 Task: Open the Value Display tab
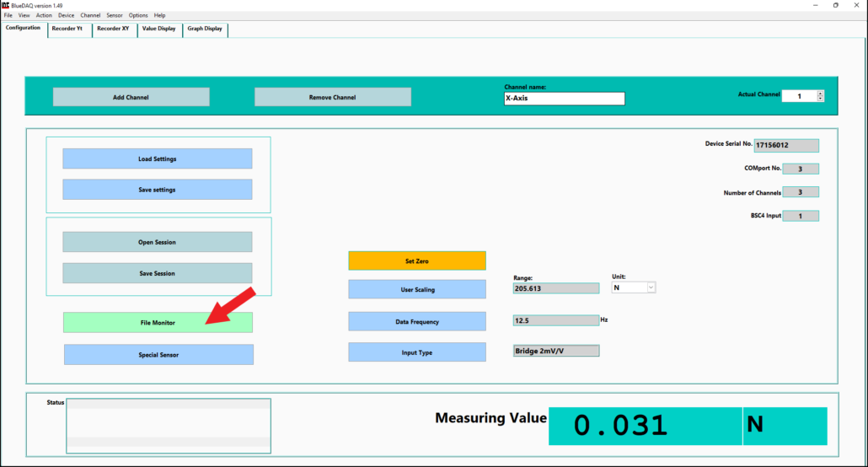158,29
